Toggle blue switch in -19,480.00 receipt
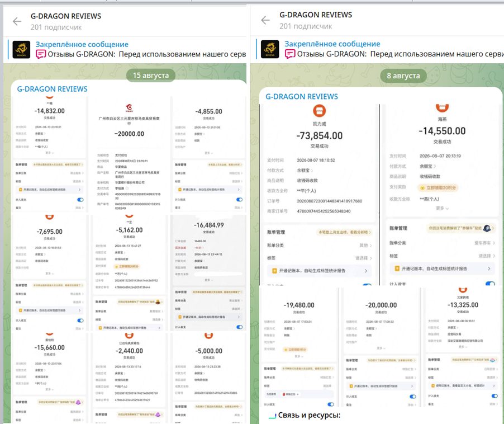 (330, 404)
